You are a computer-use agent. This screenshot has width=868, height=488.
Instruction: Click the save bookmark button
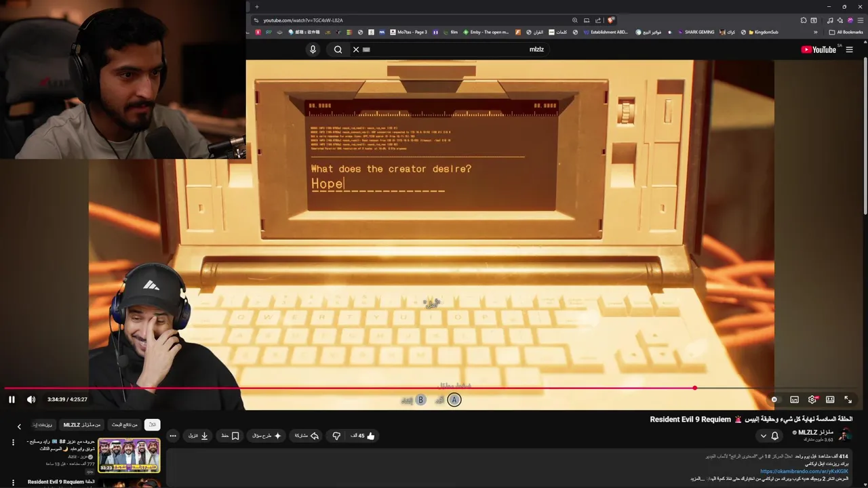tap(230, 436)
